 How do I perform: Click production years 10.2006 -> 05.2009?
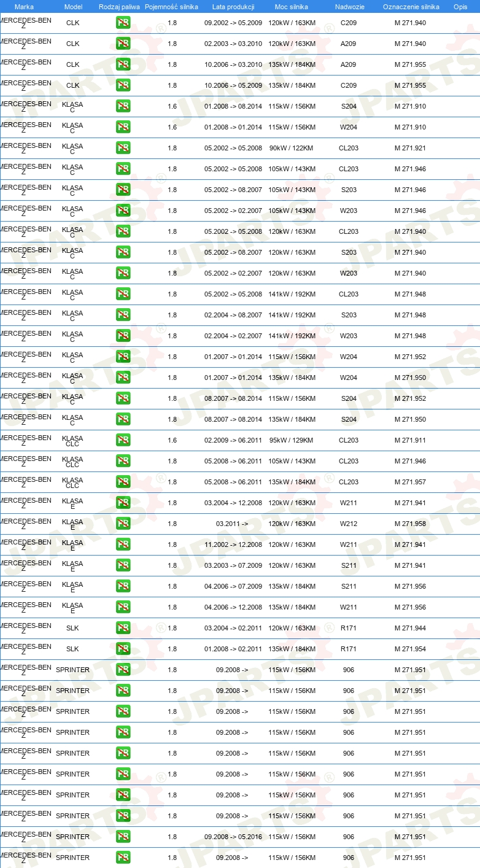point(233,86)
